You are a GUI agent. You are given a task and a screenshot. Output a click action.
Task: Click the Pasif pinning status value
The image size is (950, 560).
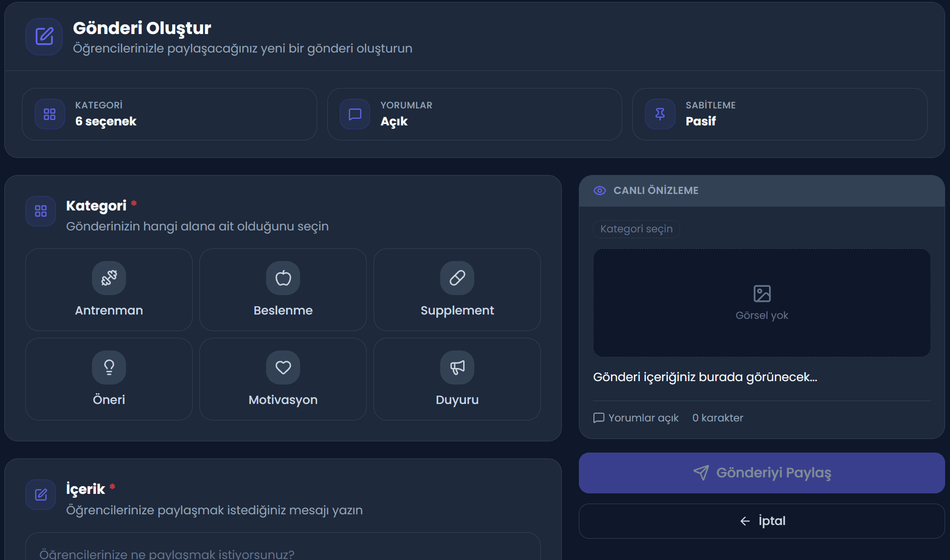[700, 122]
